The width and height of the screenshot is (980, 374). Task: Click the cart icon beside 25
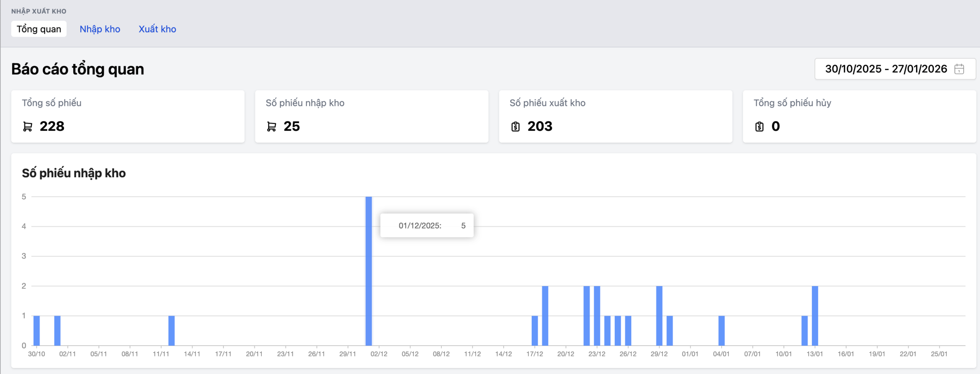point(271,126)
